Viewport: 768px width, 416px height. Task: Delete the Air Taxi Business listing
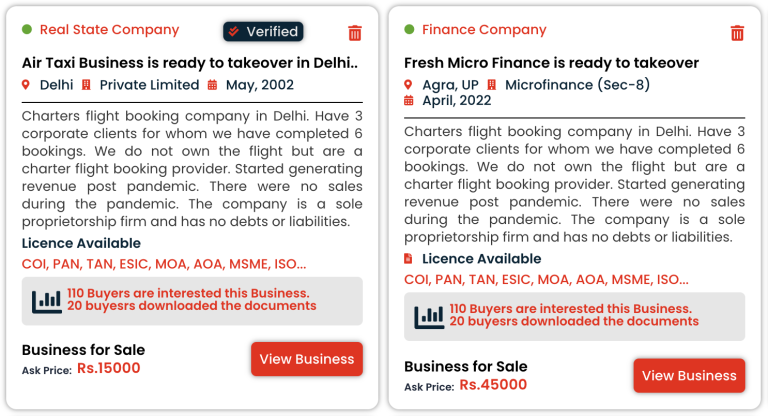[x=355, y=33]
